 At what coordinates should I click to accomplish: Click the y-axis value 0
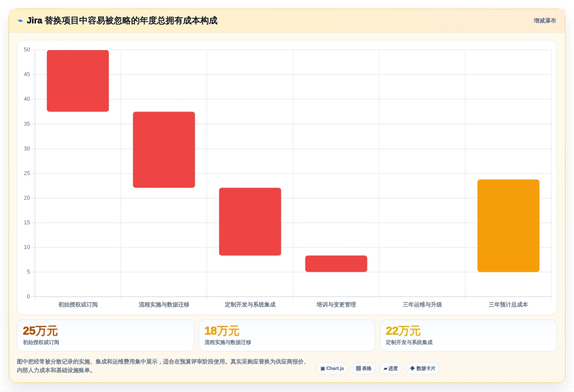pos(29,296)
